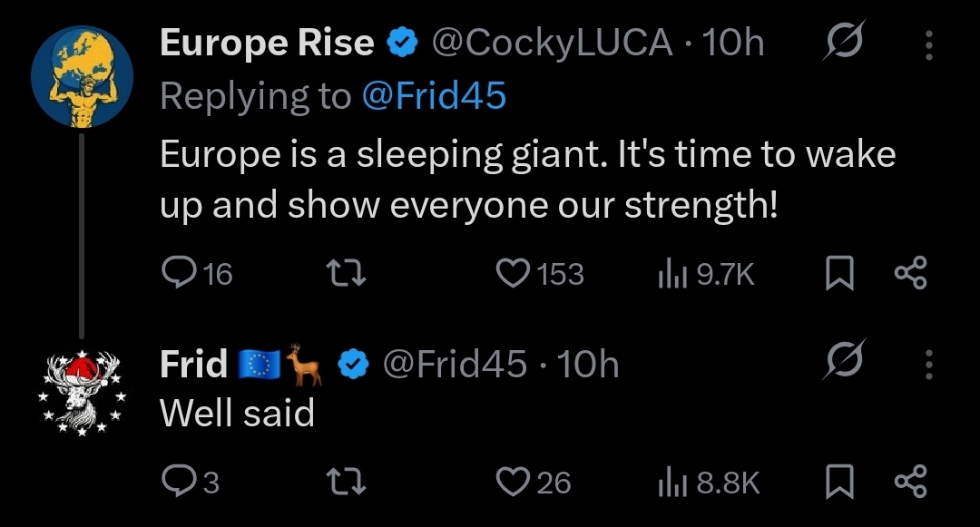Viewport: 980px width, 527px height.
Task: Share the Europe Rise tweet
Action: (911, 274)
